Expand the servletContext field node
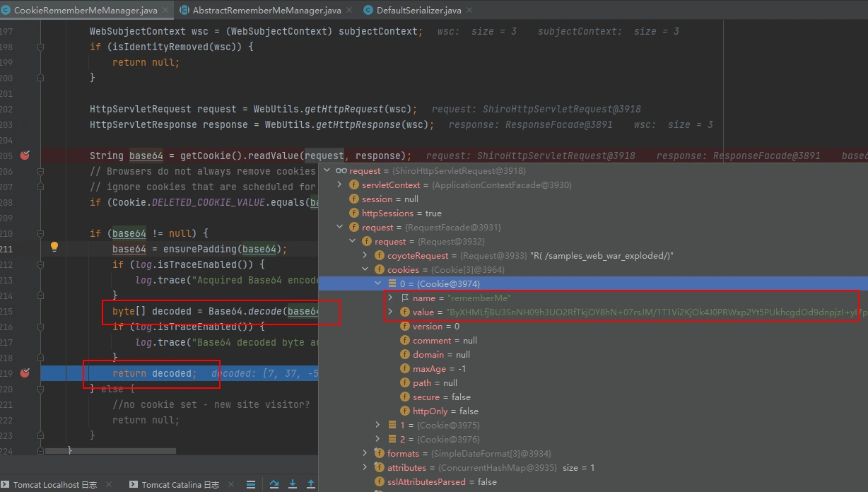This screenshot has width=868, height=492. click(x=339, y=184)
